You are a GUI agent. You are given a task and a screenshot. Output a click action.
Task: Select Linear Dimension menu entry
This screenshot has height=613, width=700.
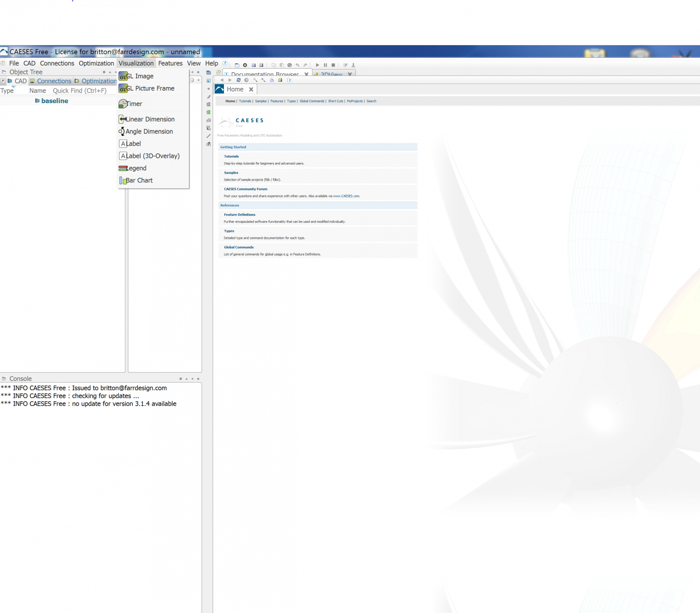[153, 119]
